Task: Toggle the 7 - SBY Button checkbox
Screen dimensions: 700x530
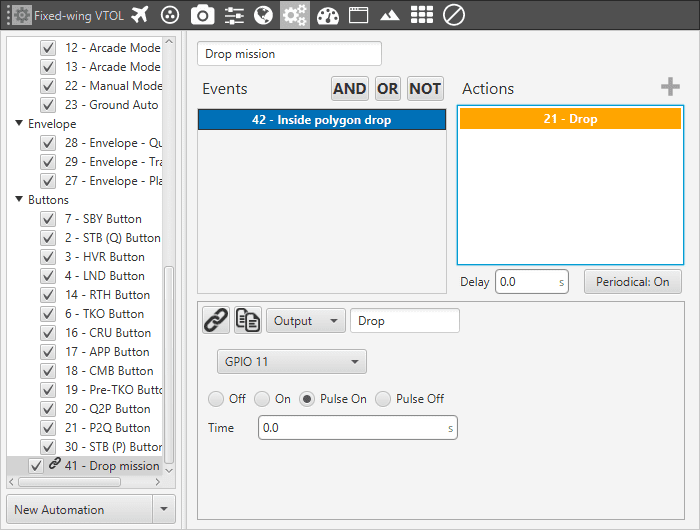Action: tap(48, 219)
